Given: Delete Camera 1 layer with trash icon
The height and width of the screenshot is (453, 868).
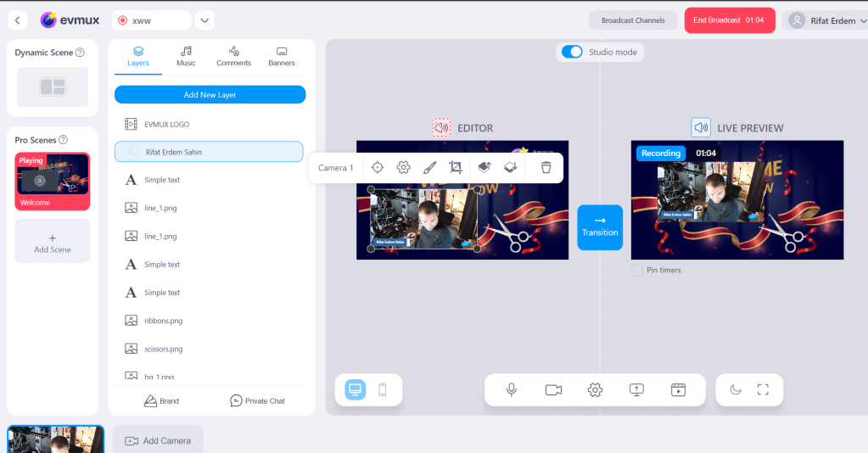Looking at the screenshot, I should (x=546, y=168).
